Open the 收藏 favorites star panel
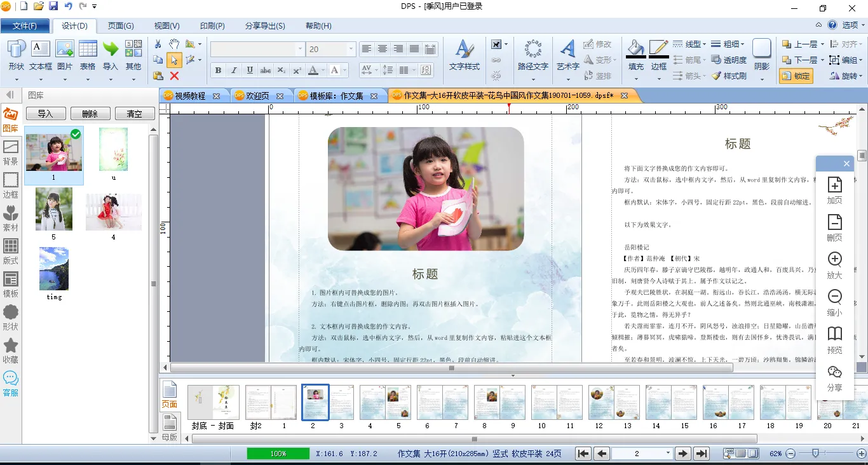 [x=11, y=350]
